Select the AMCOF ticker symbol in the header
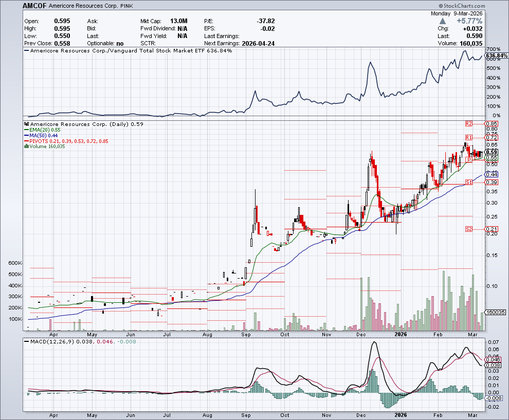 coord(35,6)
